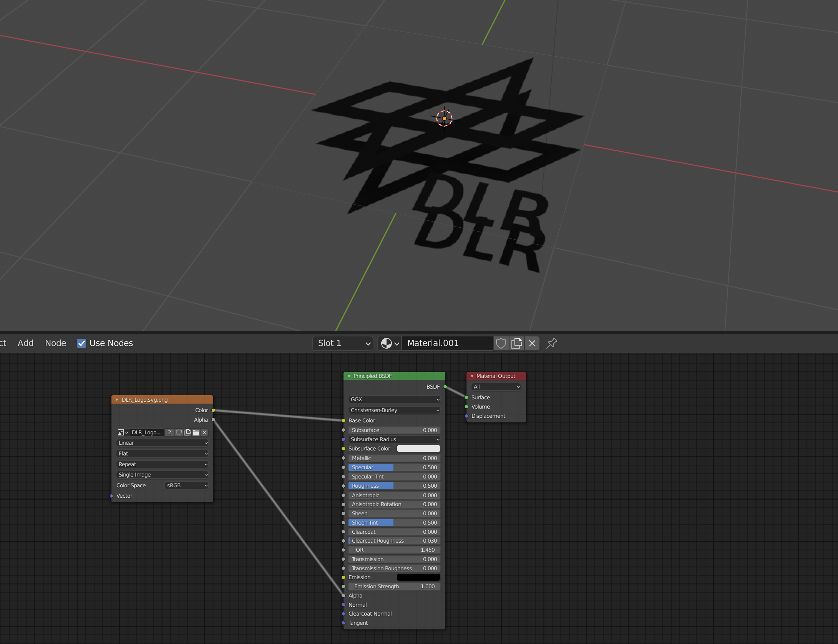The image size is (838, 644).
Task: Open GGX distribution dropdown on Principled BSDF
Action: point(394,399)
